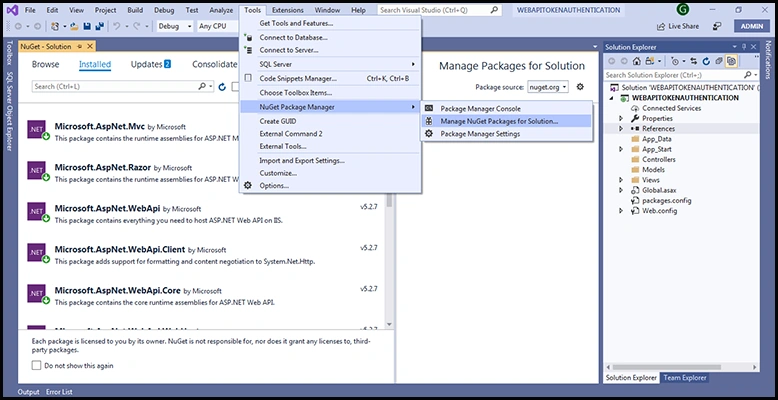Open the File menu
This screenshot has width=778, height=400.
[30, 10]
